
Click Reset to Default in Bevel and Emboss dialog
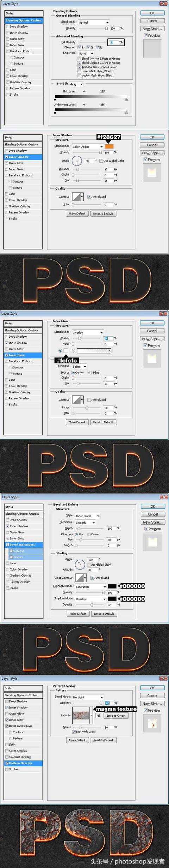[104, 614]
